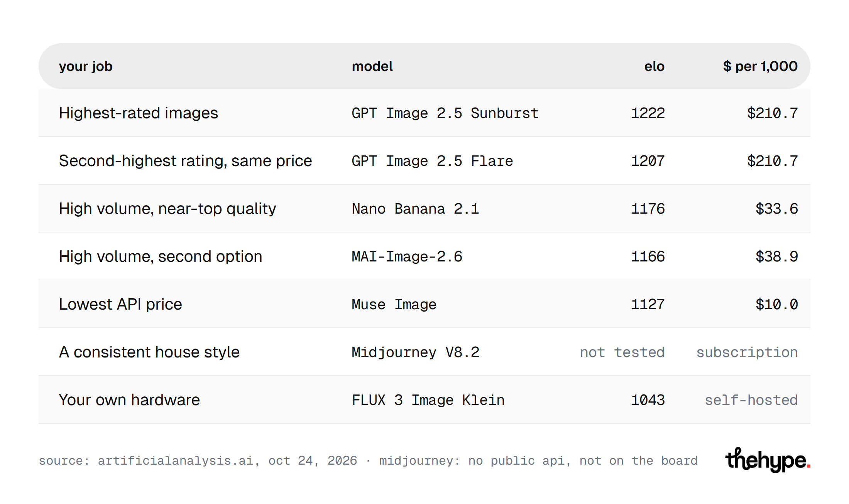Screen dimensions: 849x504
Task: Select 'A consistent house style' label
Action: (x=149, y=352)
